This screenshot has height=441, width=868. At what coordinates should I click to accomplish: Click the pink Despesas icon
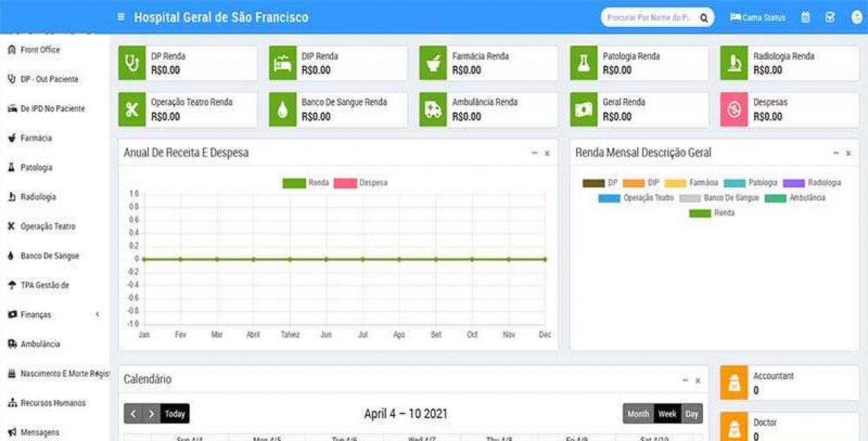(734, 110)
